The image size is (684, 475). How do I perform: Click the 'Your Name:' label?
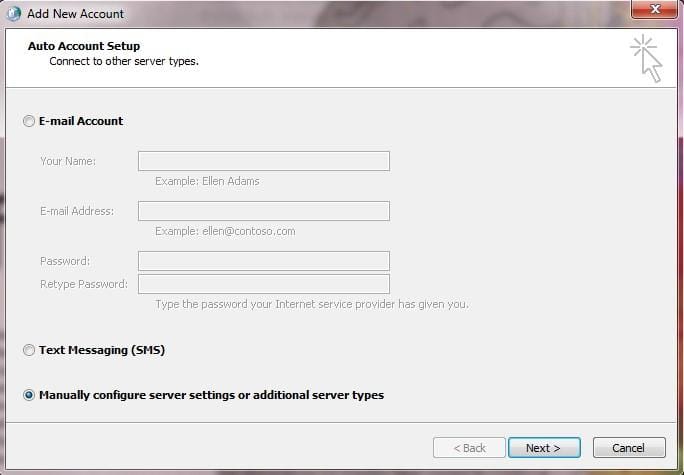(x=68, y=161)
